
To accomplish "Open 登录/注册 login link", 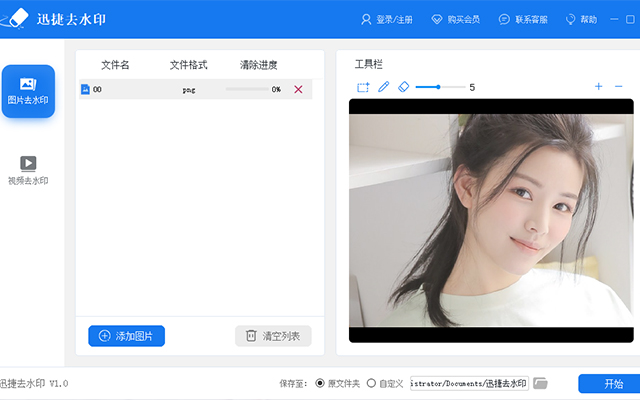I will pos(387,19).
